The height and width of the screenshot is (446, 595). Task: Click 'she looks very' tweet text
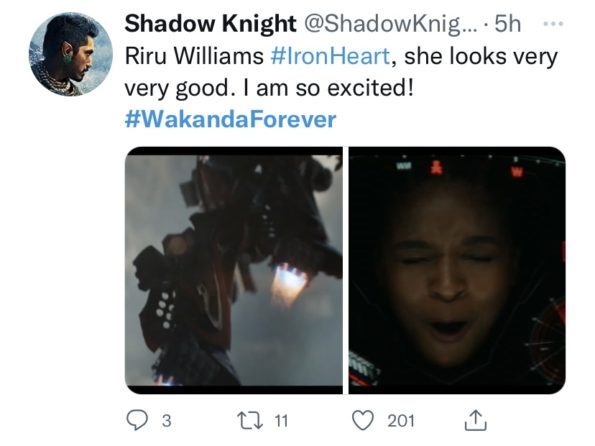481,57
